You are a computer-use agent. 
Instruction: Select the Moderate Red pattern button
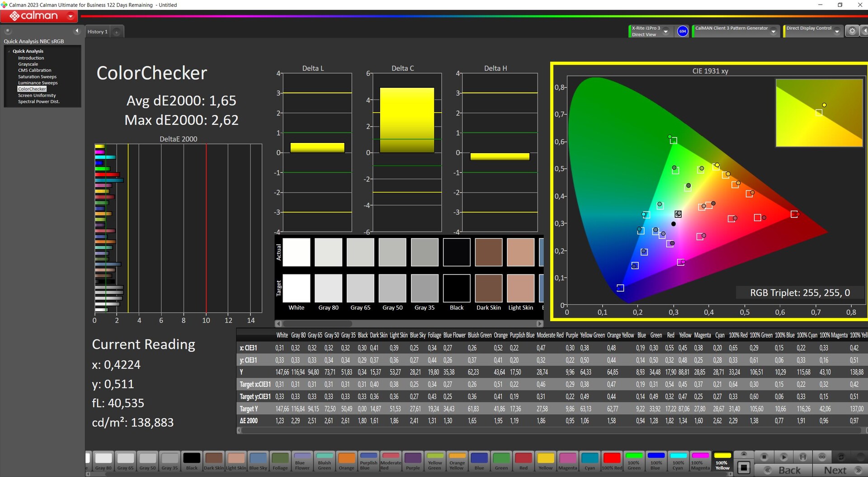tap(391, 461)
